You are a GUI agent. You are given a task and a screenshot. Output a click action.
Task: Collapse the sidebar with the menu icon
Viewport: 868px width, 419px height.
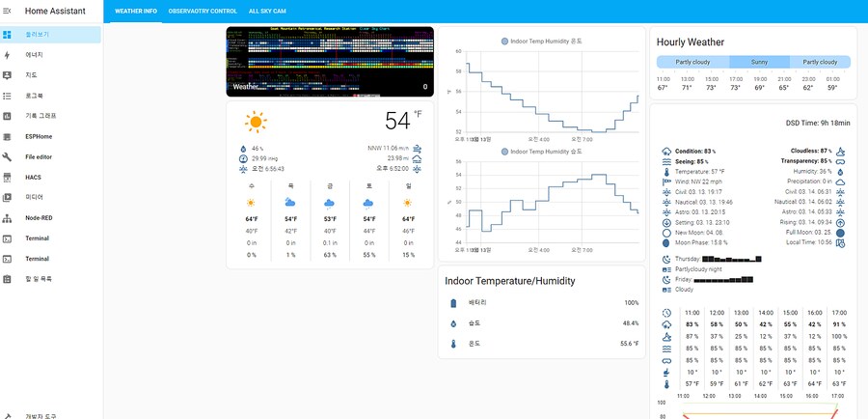(7, 11)
